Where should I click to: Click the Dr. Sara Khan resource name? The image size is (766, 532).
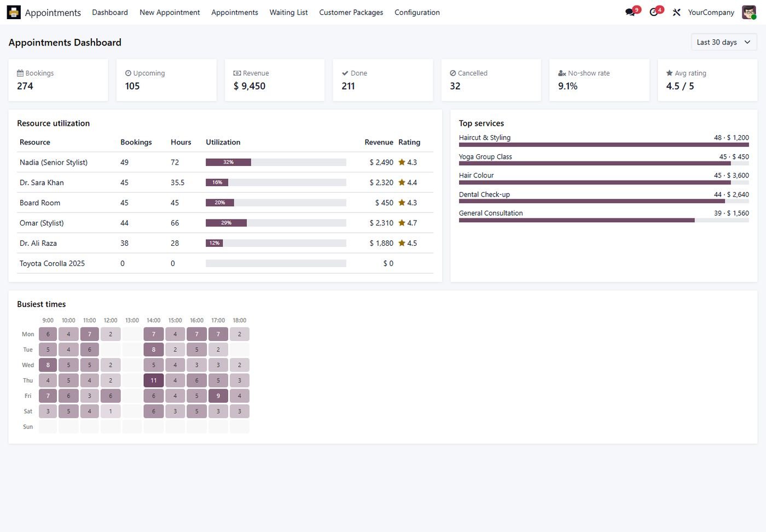(42, 182)
